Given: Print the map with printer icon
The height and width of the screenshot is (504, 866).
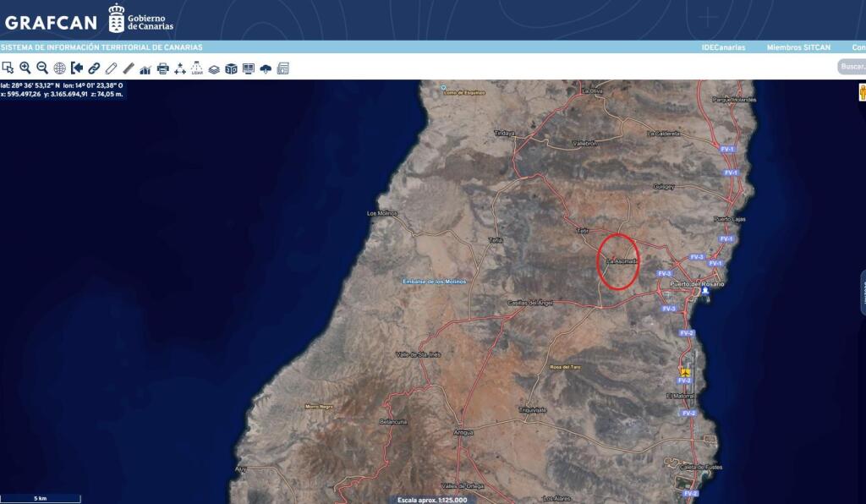Looking at the screenshot, I should pos(163,68).
